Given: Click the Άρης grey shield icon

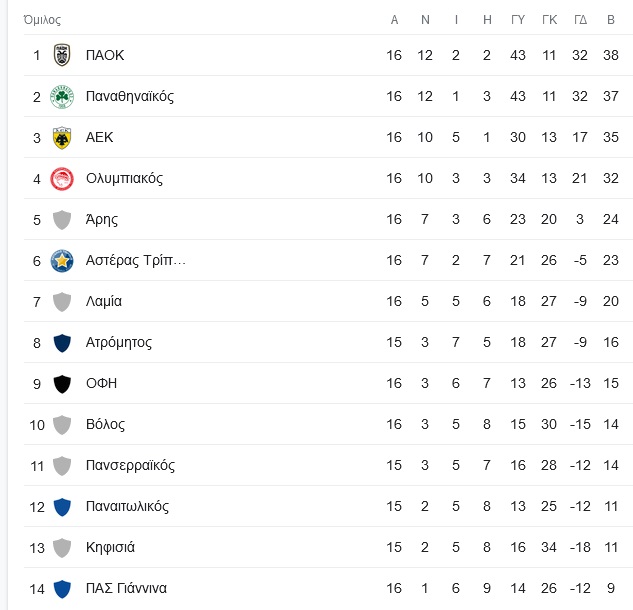Looking at the screenshot, I should tap(62, 220).
